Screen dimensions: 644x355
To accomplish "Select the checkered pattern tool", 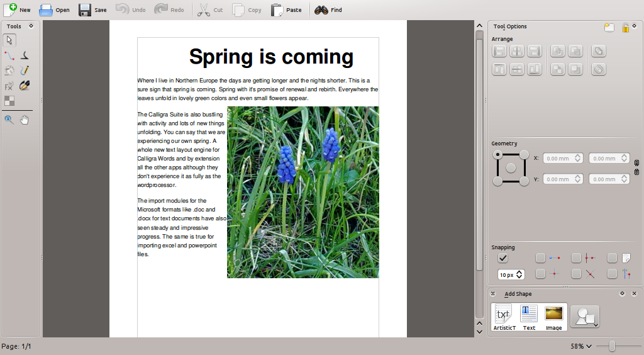I will 9,101.
